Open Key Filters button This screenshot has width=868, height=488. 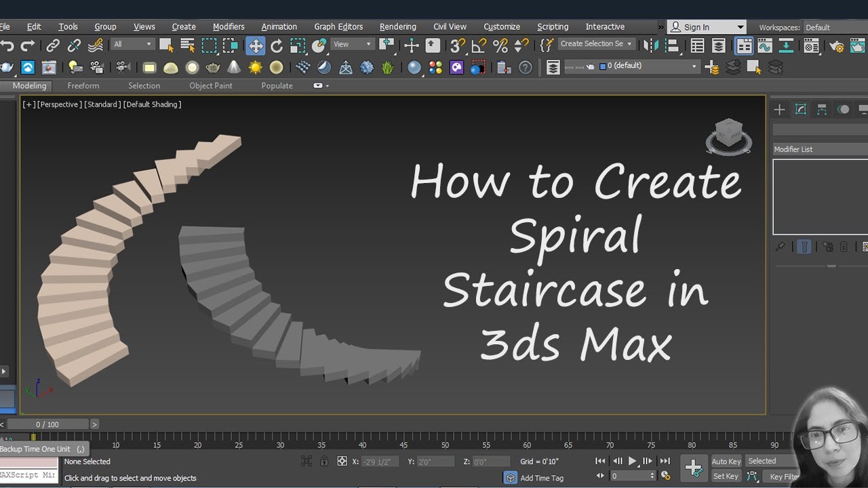(x=784, y=476)
